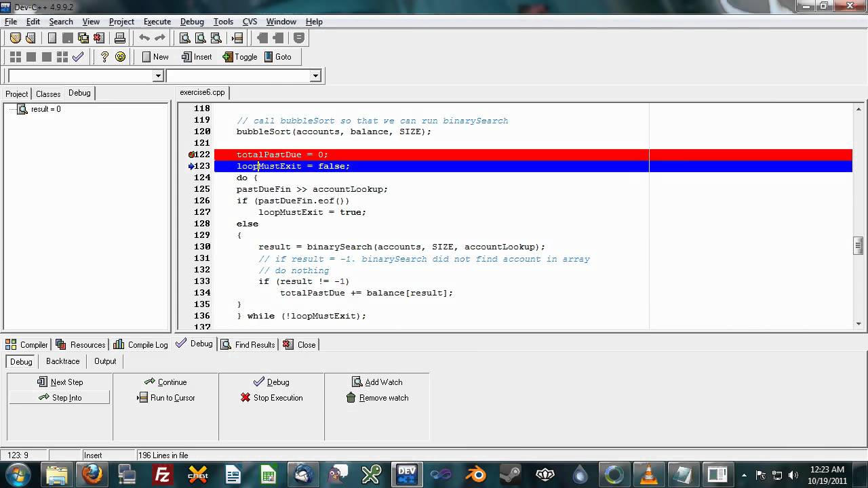Image resolution: width=868 pixels, height=488 pixels.
Task: Open the Execute menu
Action: coord(157,22)
